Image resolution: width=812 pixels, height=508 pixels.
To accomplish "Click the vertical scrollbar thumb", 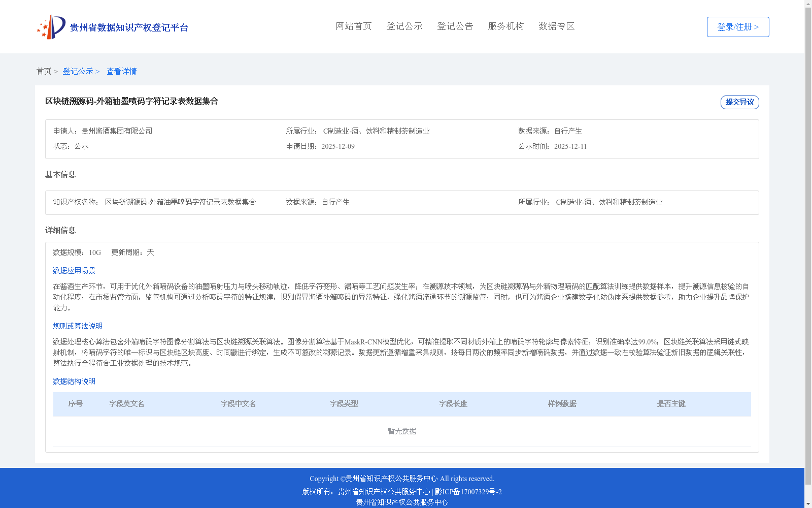I will [x=808, y=246].
